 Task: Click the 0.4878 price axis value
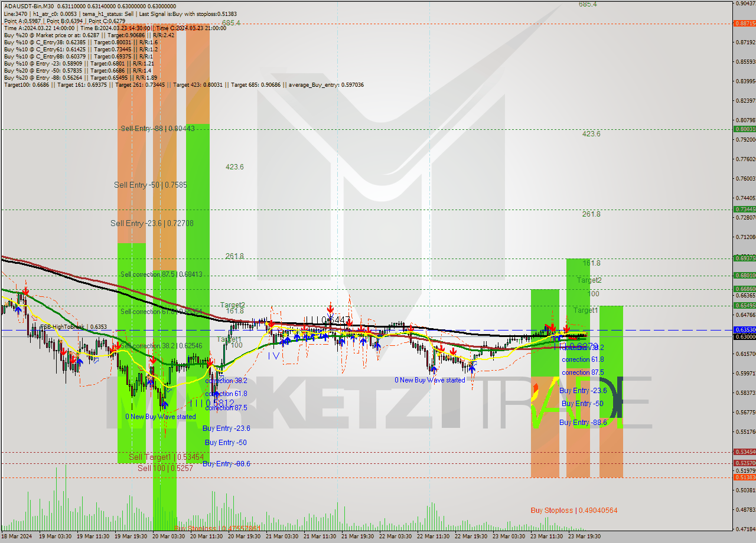(745, 509)
